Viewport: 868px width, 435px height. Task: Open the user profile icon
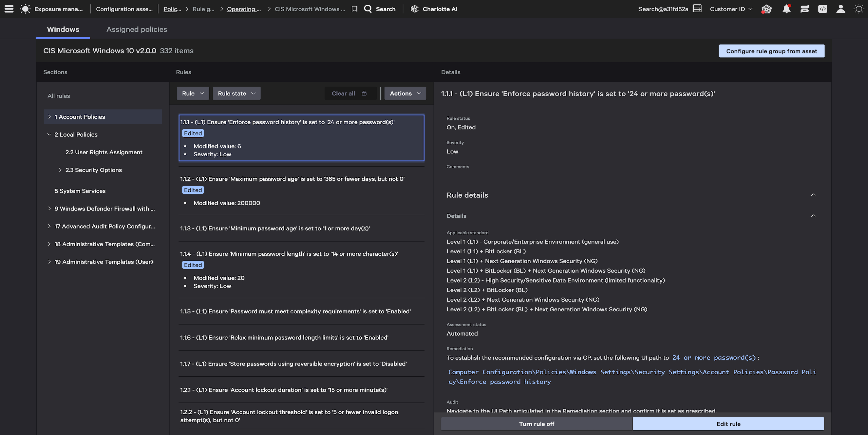(x=841, y=9)
